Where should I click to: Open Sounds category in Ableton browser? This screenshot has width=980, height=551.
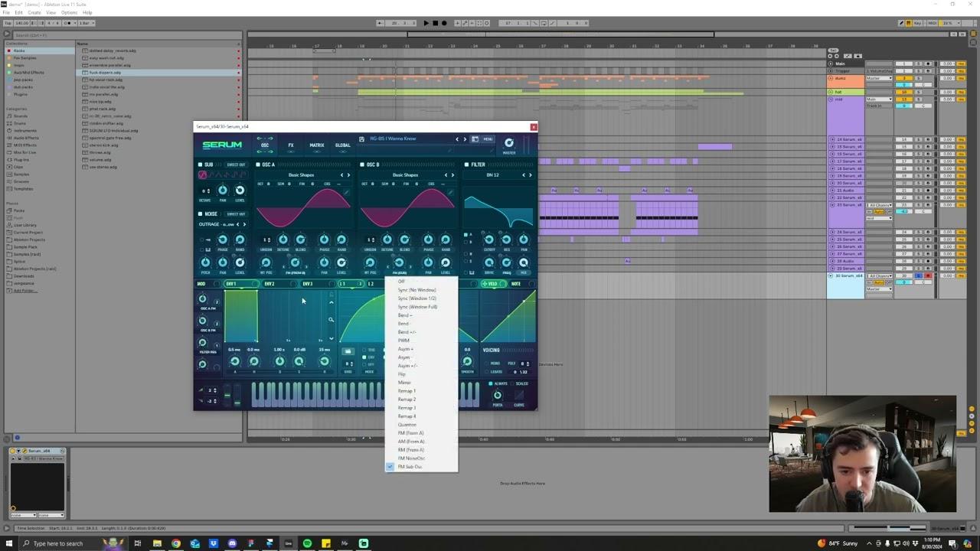[x=19, y=116]
